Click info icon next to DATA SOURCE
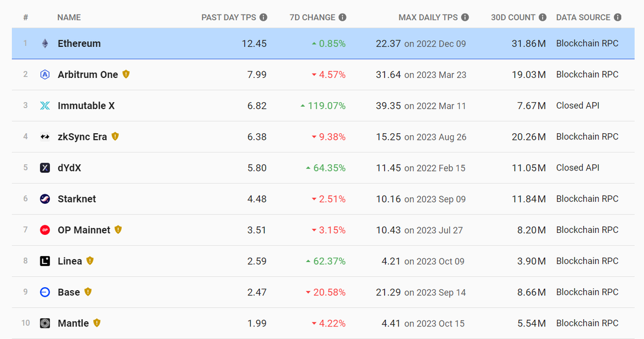Viewport: 644px width, 339px height. (x=617, y=18)
